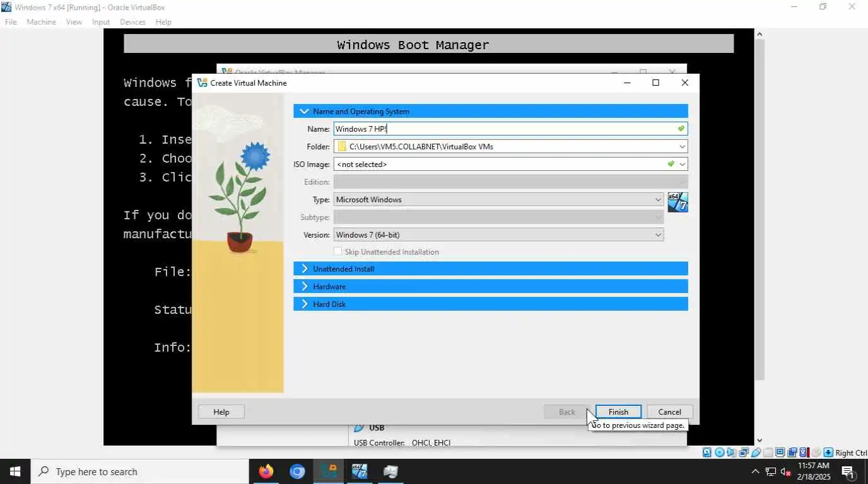Click the VM window vertical scrollbar
Screen dimensions: 868x484
click(x=759, y=209)
